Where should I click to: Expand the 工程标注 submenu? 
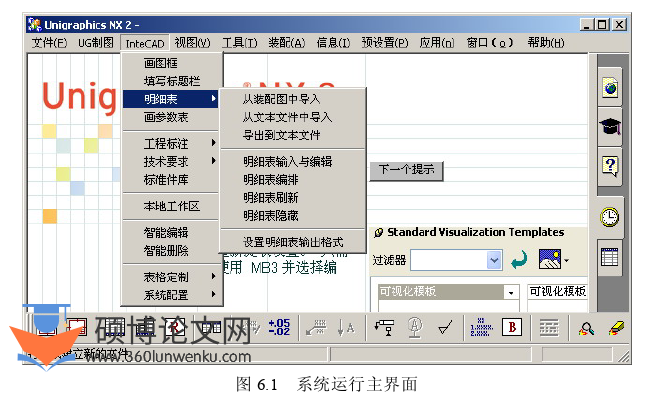(171, 144)
